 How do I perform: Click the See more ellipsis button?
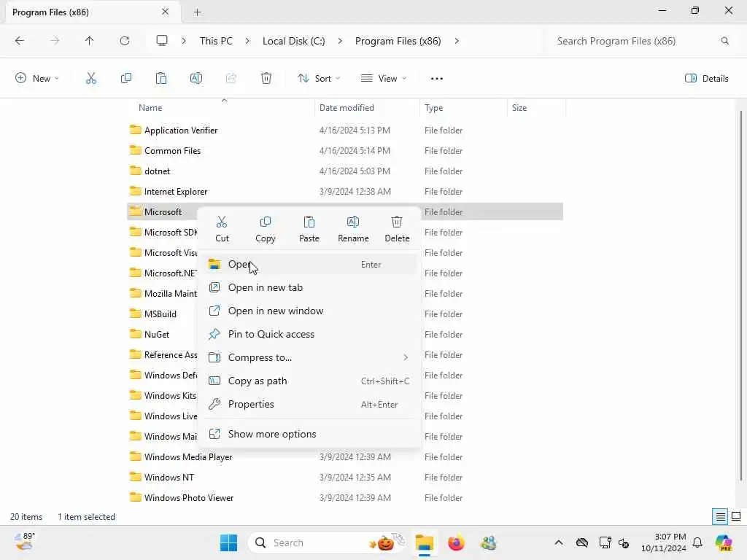[437, 79]
